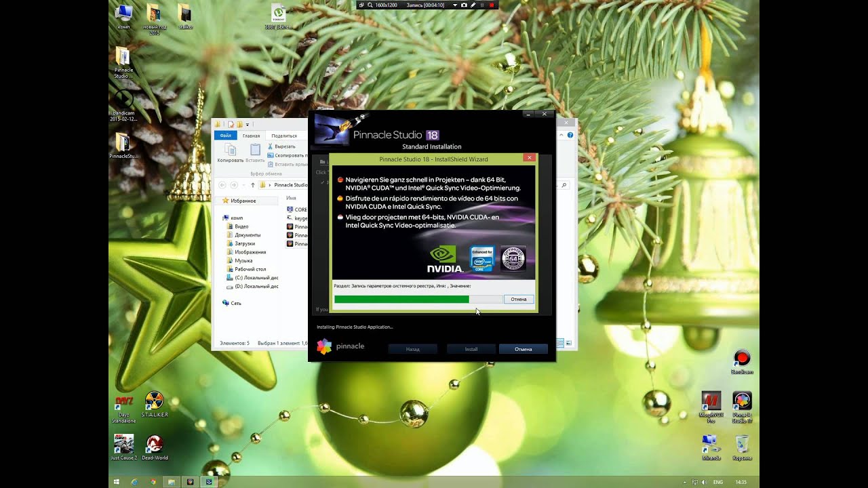Select the CORE file in Explorer list
The image size is (868, 488).
297,209
